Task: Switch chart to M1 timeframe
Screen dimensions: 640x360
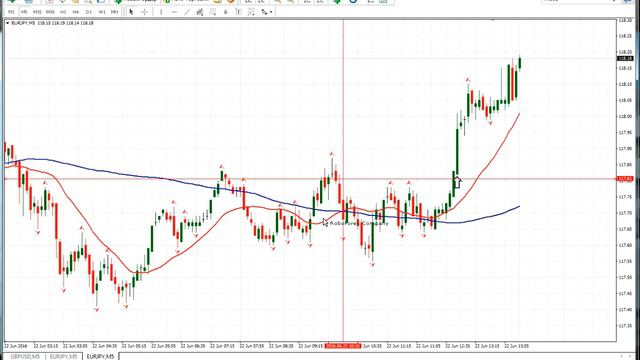Action: pos(11,12)
